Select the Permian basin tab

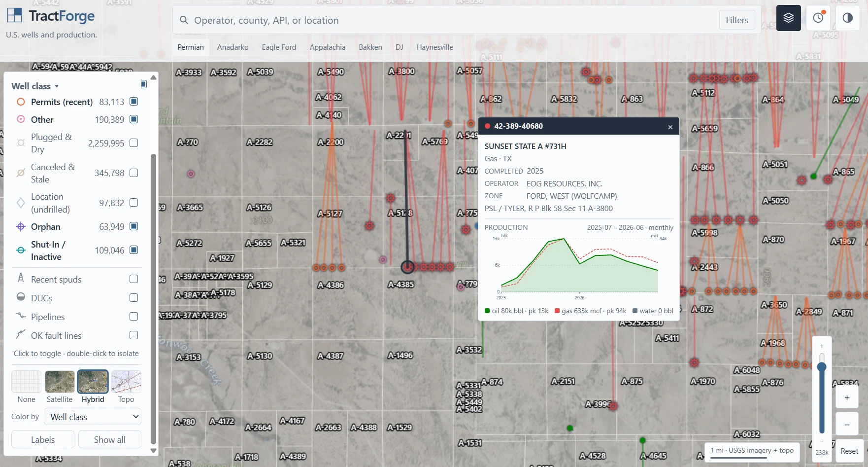click(x=191, y=47)
